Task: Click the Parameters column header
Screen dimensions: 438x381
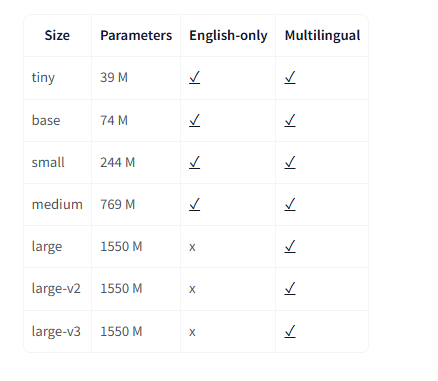Action: pyautogui.click(x=136, y=35)
